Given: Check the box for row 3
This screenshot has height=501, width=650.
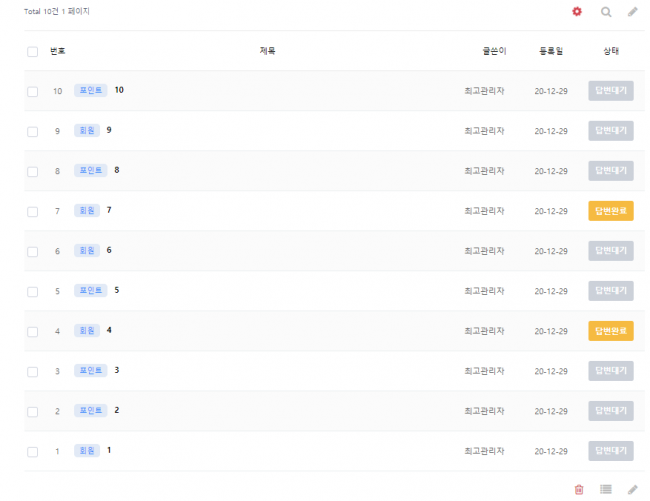Looking at the screenshot, I should coord(32,372).
